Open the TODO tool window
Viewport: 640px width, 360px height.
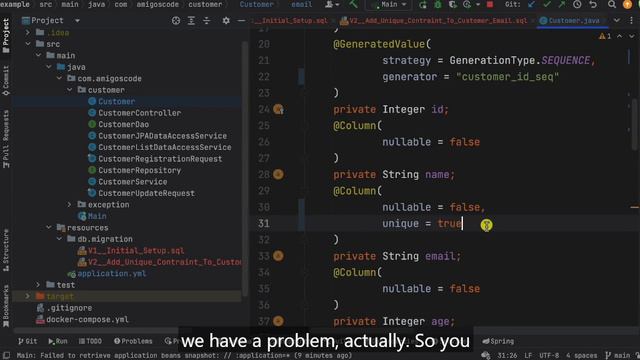[90, 341]
